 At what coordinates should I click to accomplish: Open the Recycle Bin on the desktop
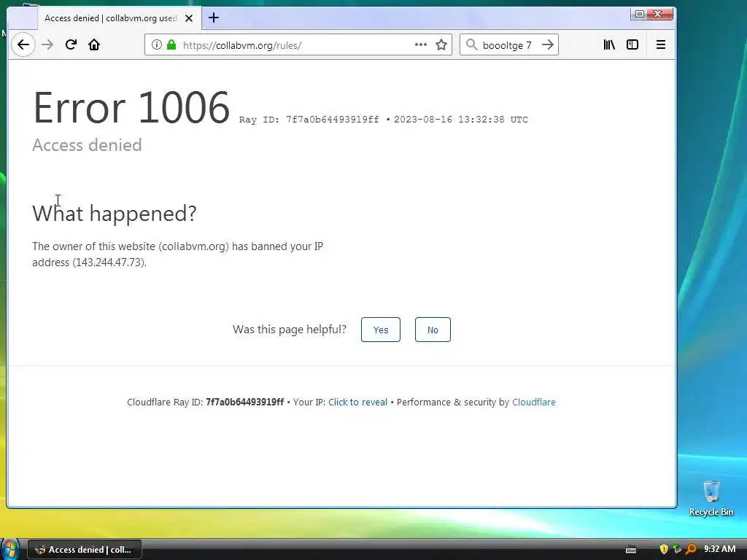(x=711, y=498)
